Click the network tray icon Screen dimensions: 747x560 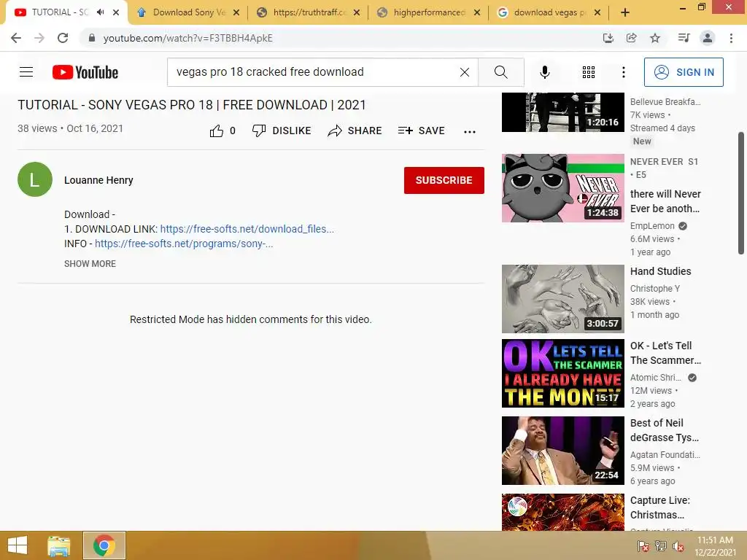661,545
